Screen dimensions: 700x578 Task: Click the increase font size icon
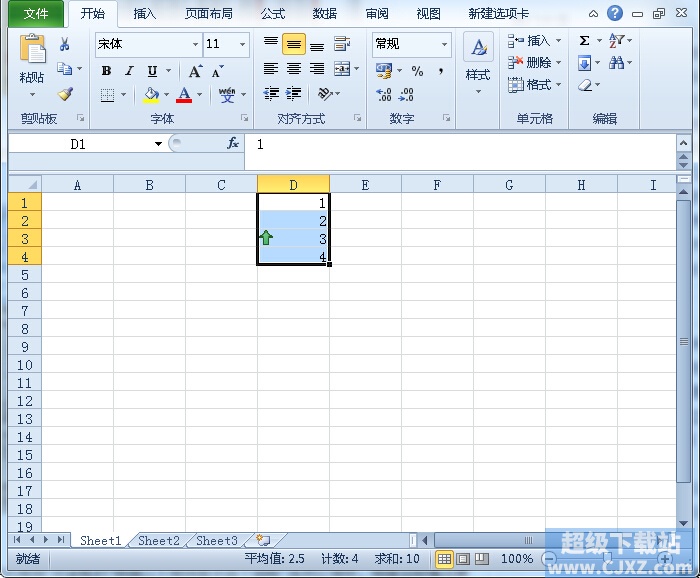195,71
